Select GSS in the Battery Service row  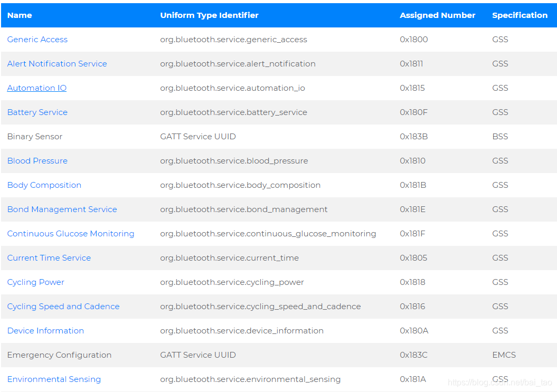pyautogui.click(x=500, y=112)
